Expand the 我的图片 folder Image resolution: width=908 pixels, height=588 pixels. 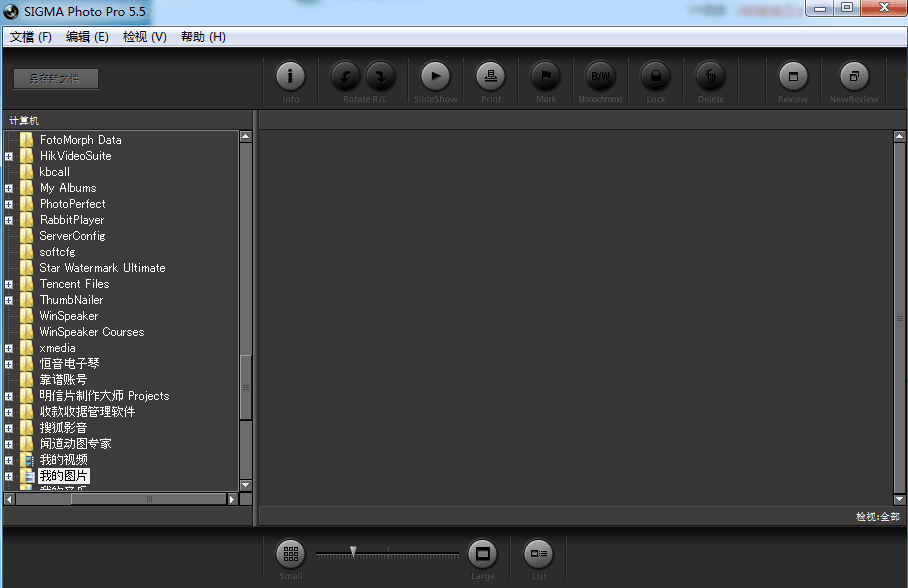pos(9,477)
